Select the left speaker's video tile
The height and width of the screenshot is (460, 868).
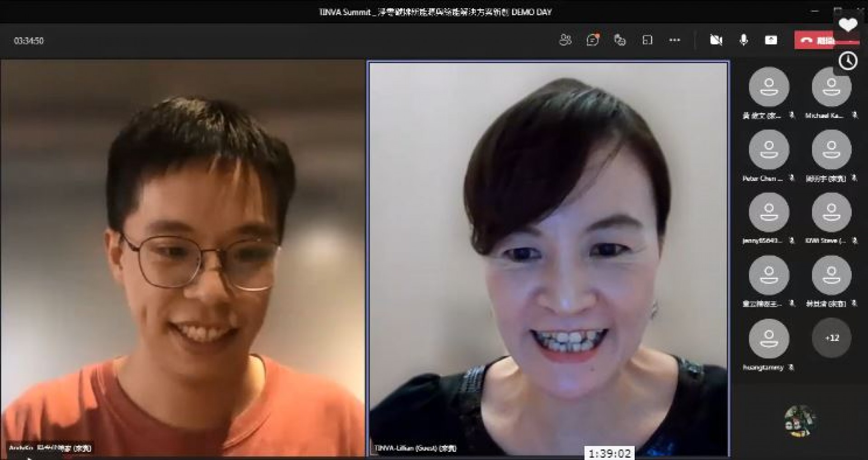(182, 258)
